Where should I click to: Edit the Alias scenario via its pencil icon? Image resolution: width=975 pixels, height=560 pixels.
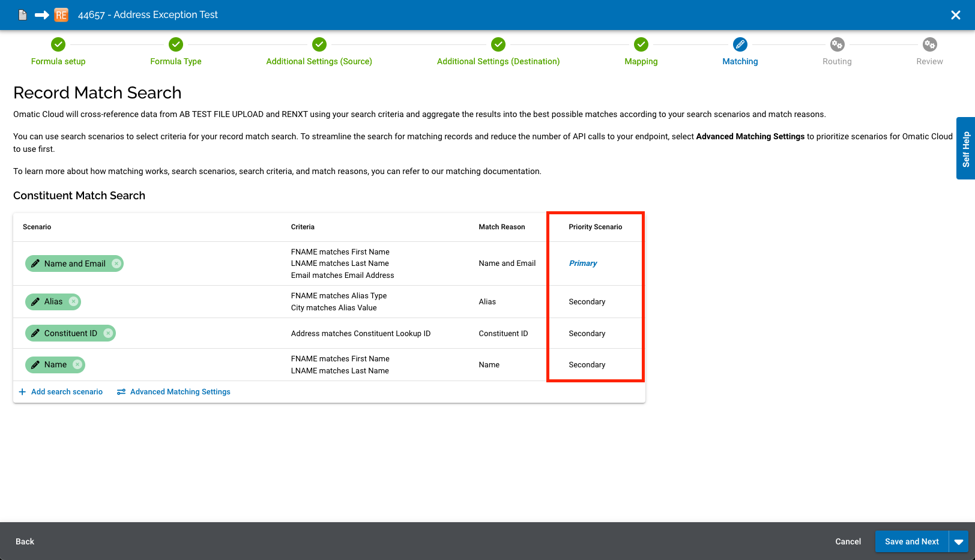[35, 301]
